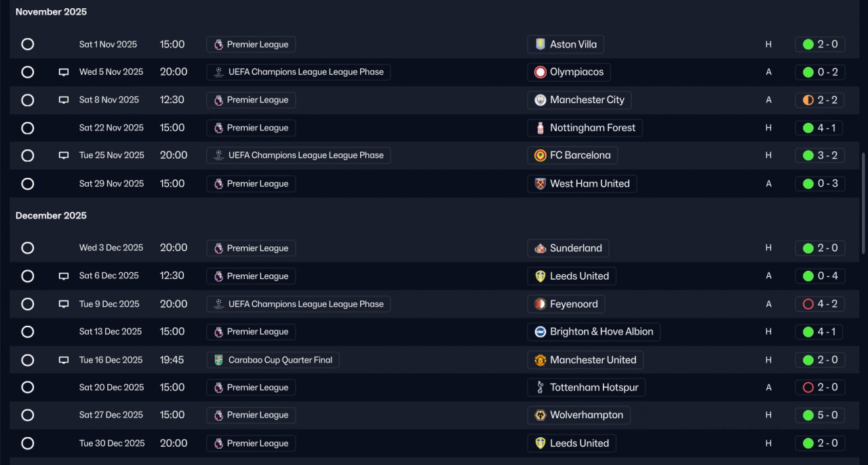Select the radio circle for Aston Villa match
The height and width of the screenshot is (465, 868).
(x=28, y=44)
